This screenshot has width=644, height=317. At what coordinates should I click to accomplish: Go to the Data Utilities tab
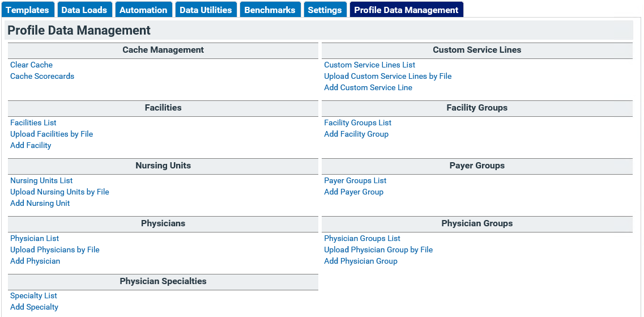point(206,10)
